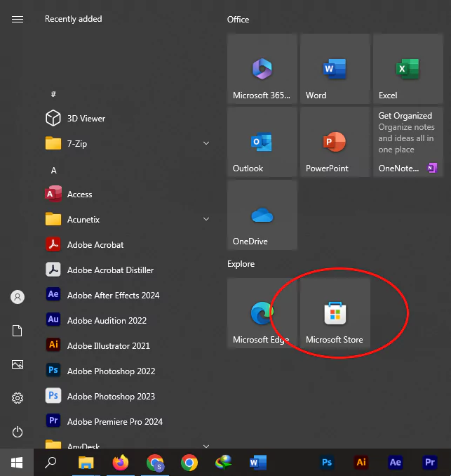Click the taskbar search magnifier
The width and height of the screenshot is (451, 476).
click(51, 462)
